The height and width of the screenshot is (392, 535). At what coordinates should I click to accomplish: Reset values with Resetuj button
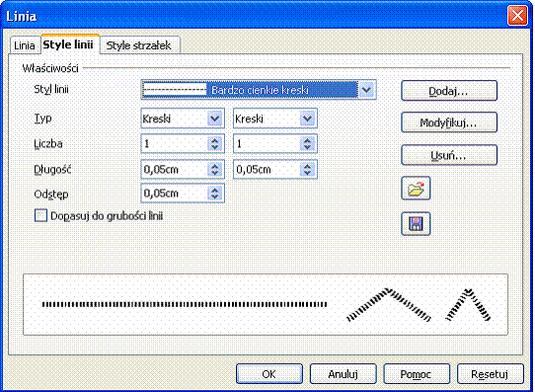[x=491, y=374]
